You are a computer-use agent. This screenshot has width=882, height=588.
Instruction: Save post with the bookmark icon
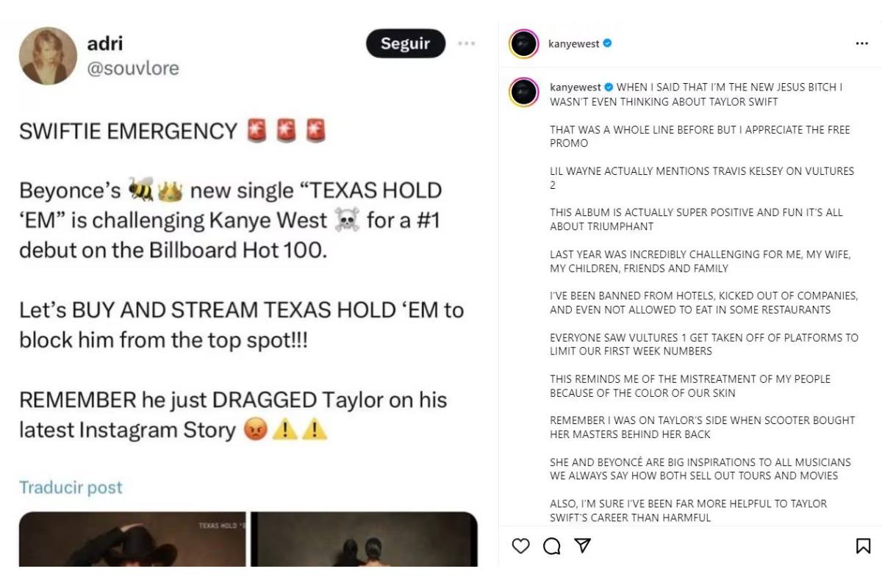(x=864, y=545)
